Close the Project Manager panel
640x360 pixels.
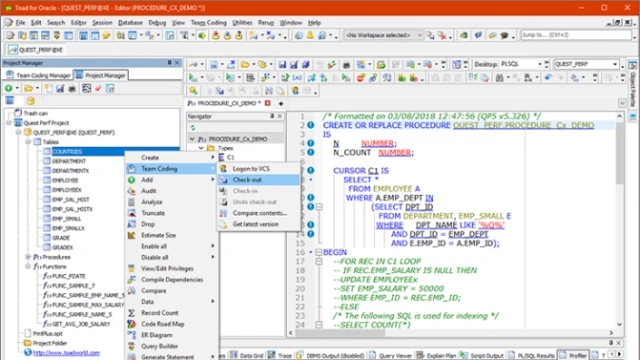tap(177, 62)
